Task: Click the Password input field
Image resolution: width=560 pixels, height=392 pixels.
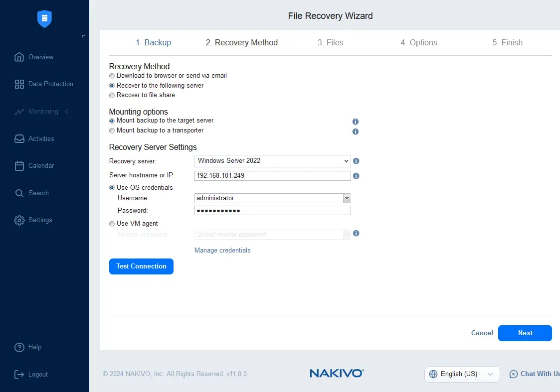Action: [272, 211]
